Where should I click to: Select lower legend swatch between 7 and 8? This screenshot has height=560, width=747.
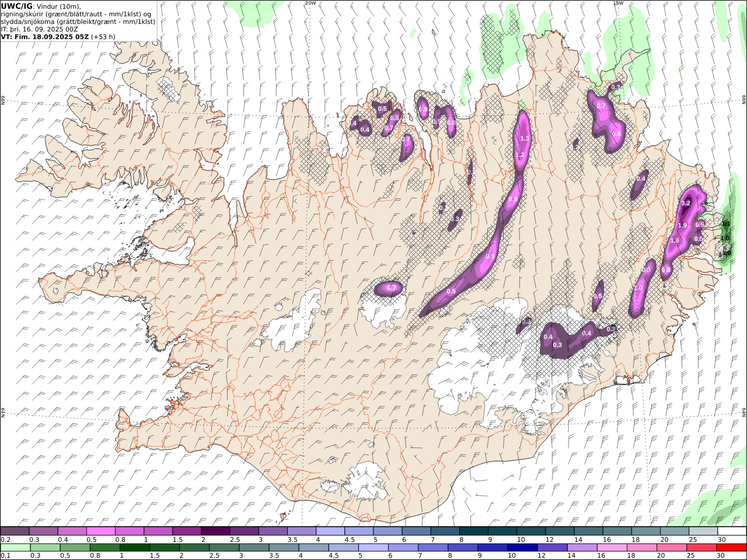(x=433, y=547)
